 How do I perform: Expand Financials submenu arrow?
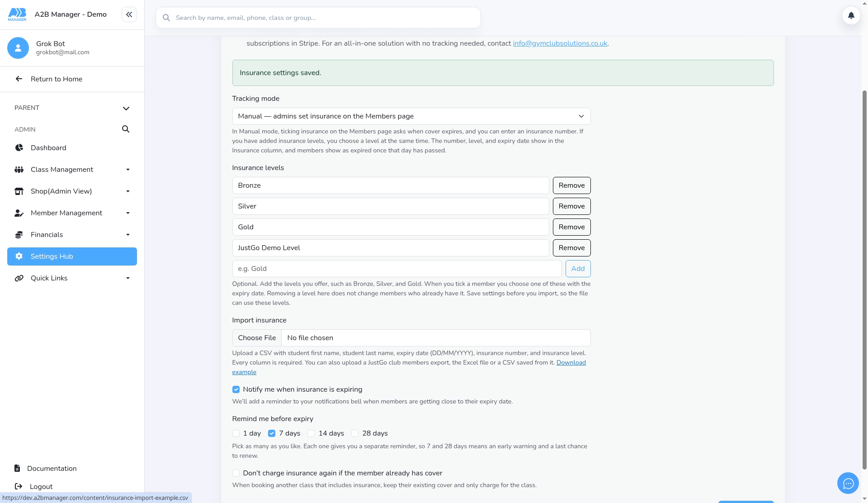coord(128,235)
